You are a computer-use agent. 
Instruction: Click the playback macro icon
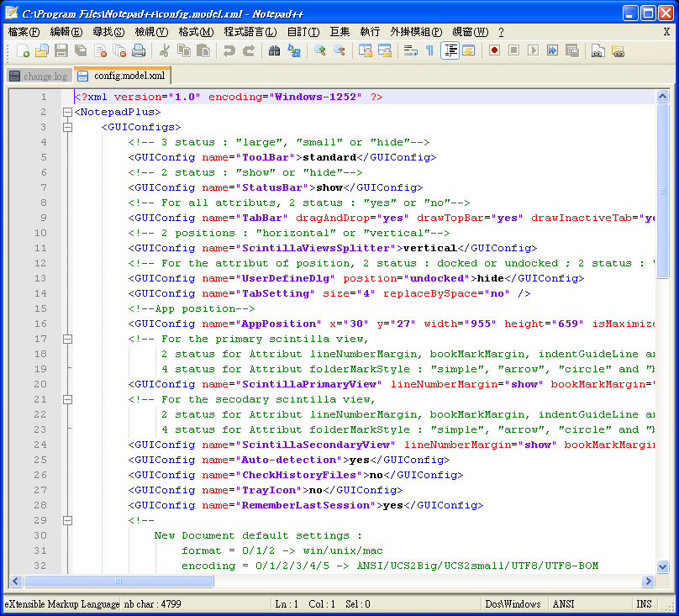(533, 50)
